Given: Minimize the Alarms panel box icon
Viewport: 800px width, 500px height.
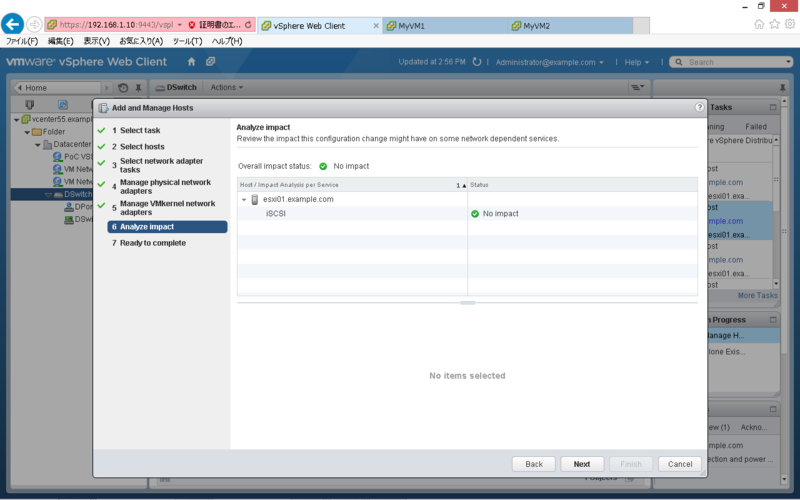Looking at the screenshot, I should tap(773, 409).
